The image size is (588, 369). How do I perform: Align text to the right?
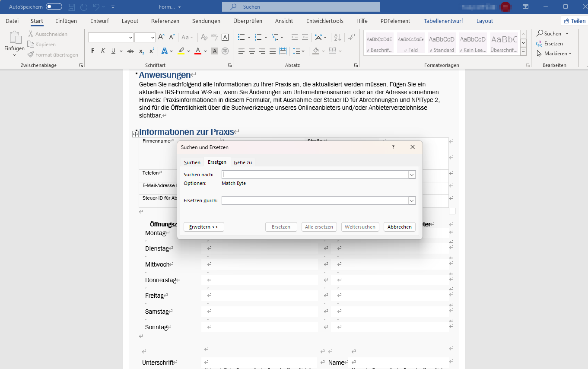tap(262, 51)
